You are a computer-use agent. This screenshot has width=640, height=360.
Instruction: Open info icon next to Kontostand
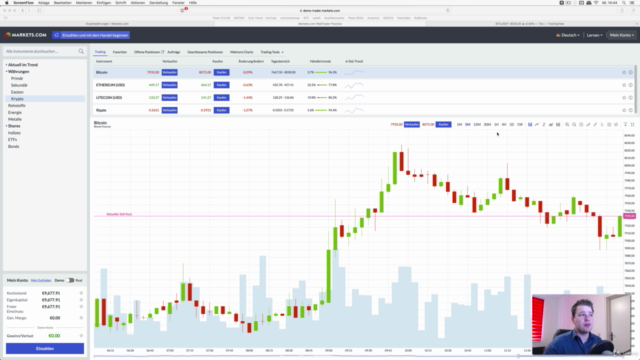[81, 293]
